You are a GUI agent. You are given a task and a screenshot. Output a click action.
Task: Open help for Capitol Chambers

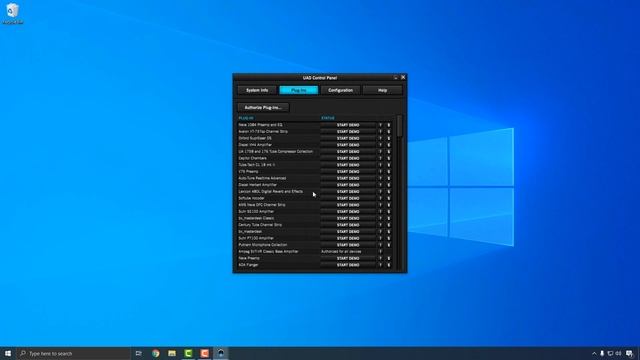pyautogui.click(x=380, y=158)
